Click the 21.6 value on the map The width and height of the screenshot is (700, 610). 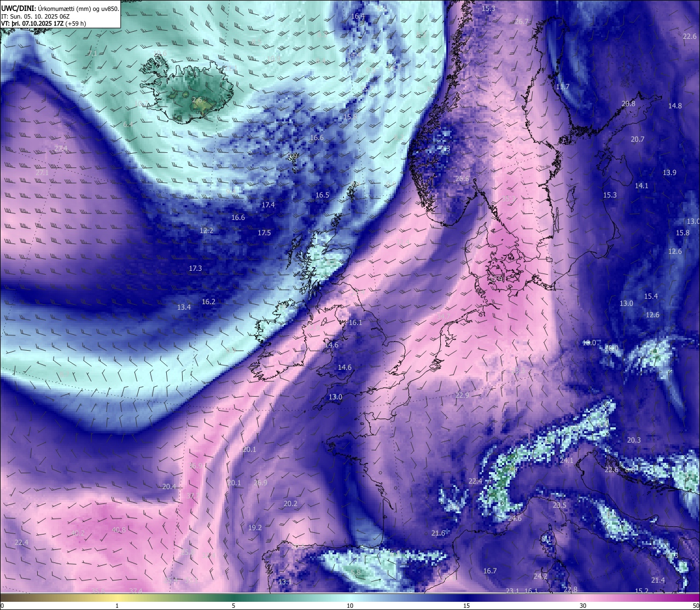(438, 533)
